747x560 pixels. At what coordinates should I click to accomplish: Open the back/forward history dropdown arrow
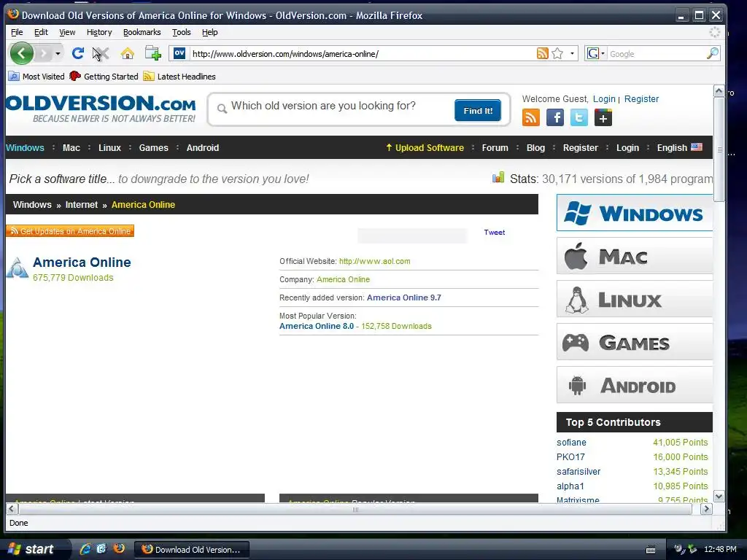pyautogui.click(x=58, y=53)
